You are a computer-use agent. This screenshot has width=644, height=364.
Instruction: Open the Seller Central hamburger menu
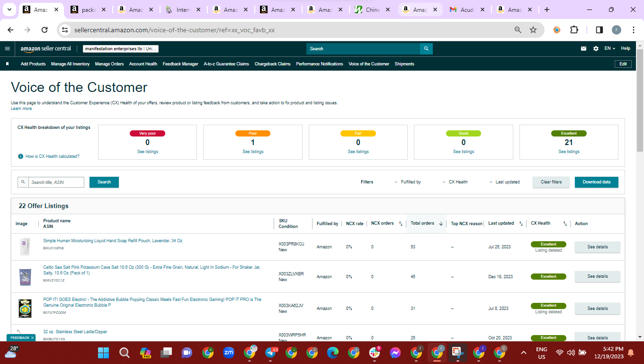pos(7,48)
